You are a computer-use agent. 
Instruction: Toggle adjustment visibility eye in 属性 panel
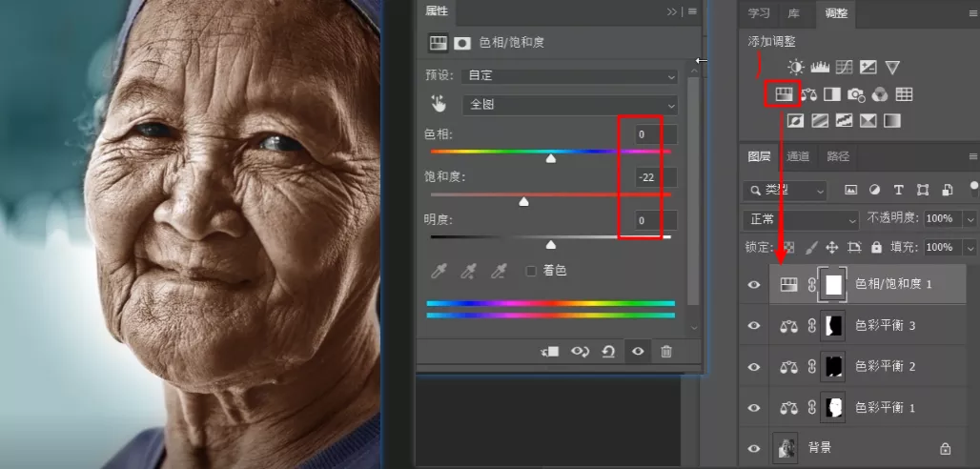[x=638, y=352]
